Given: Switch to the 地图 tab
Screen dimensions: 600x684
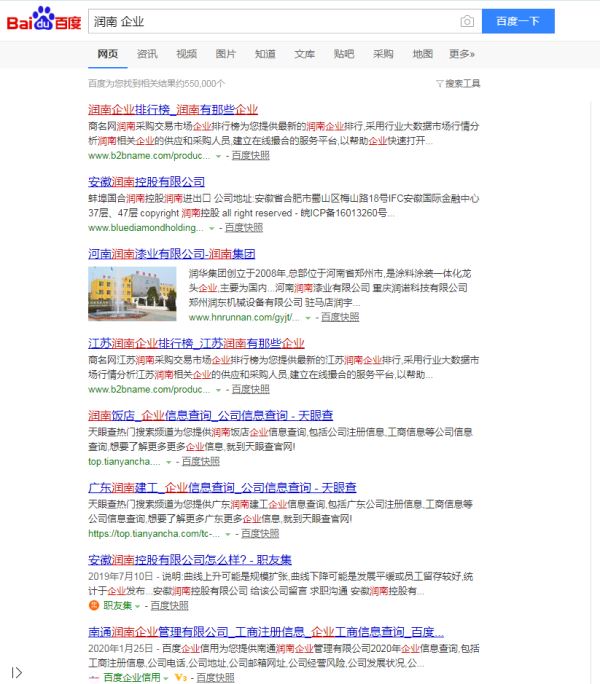Looking at the screenshot, I should (x=422, y=54).
